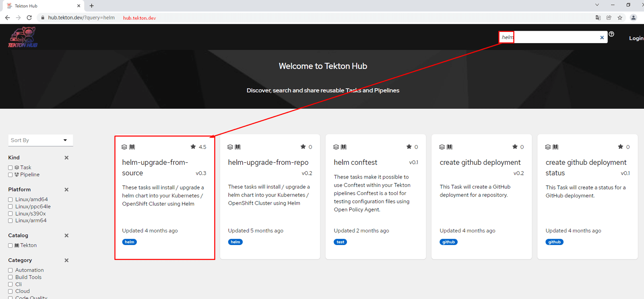Open the Sort By dropdown
This screenshot has height=299, width=644.
pyautogui.click(x=41, y=140)
